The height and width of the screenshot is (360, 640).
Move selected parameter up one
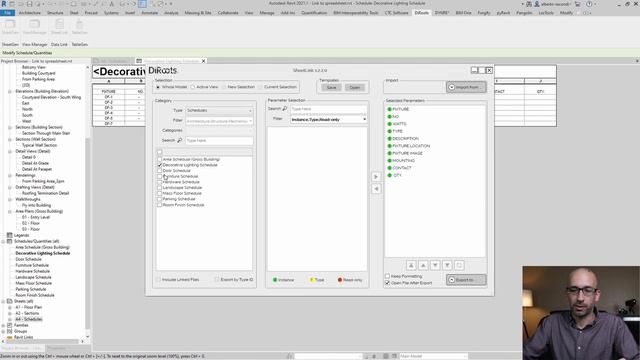(423, 265)
